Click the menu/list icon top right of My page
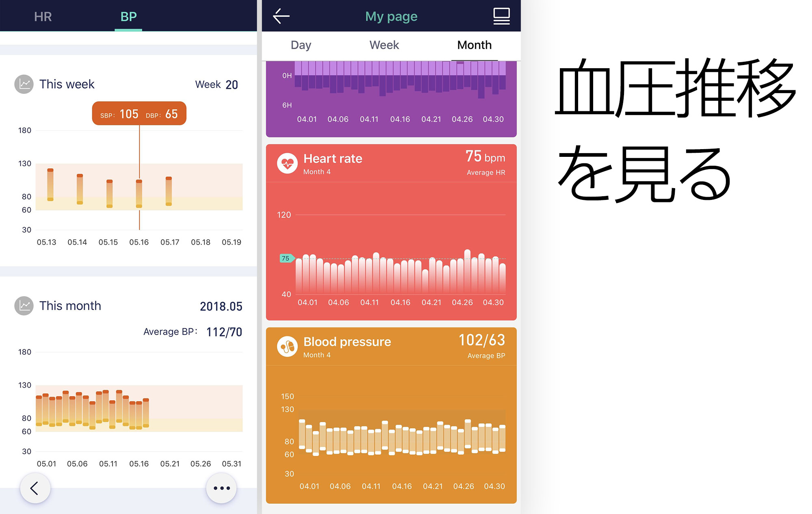Viewport: 812px width, 514px height. tap(501, 16)
